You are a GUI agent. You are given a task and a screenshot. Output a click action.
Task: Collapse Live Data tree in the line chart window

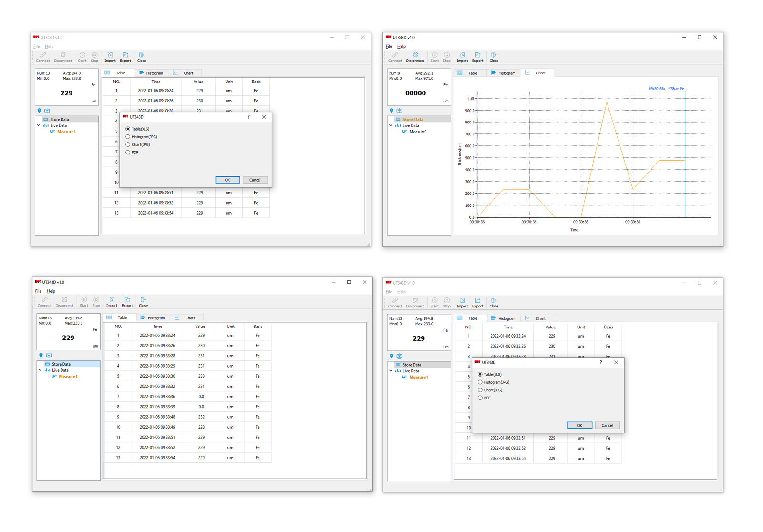pos(391,126)
